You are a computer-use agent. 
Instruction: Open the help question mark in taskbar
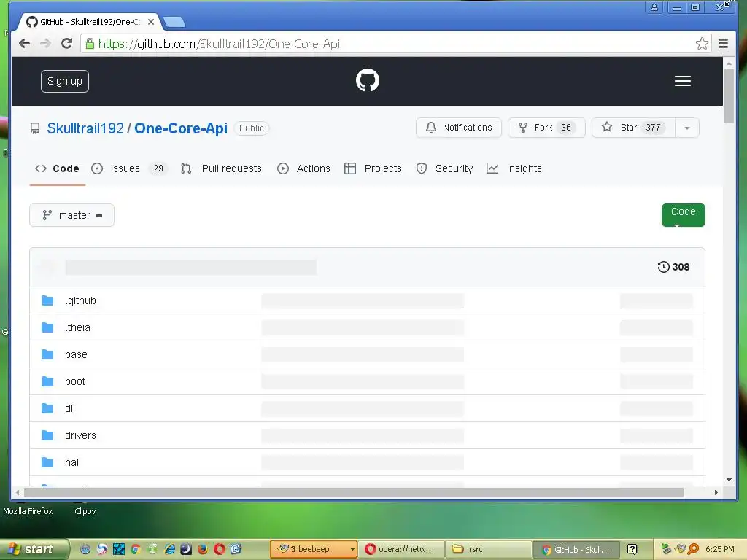[632, 549]
